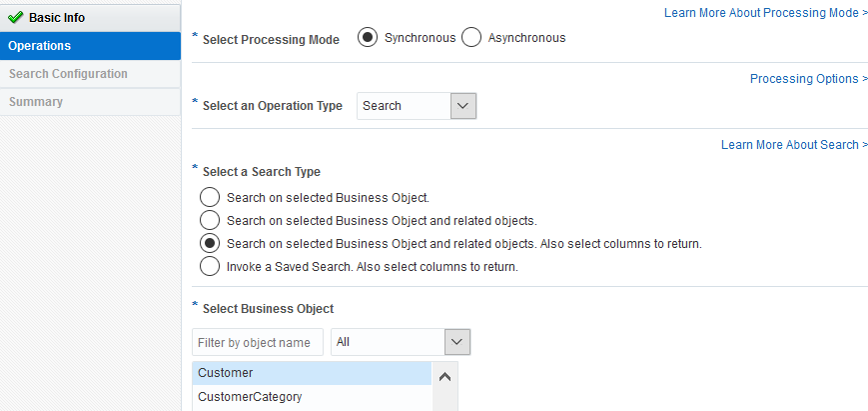The width and height of the screenshot is (868, 411).
Task: Select Search on selected Business Object only
Action: [210, 197]
